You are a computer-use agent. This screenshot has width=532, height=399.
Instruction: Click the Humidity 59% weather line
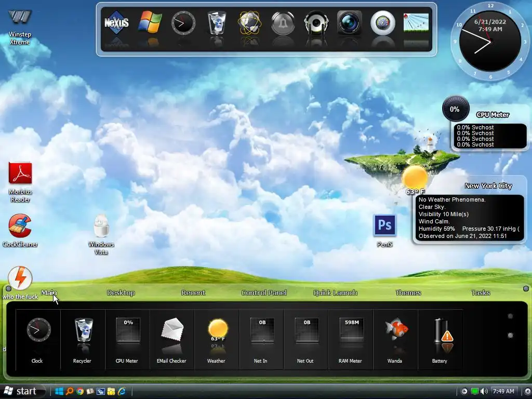436,229
